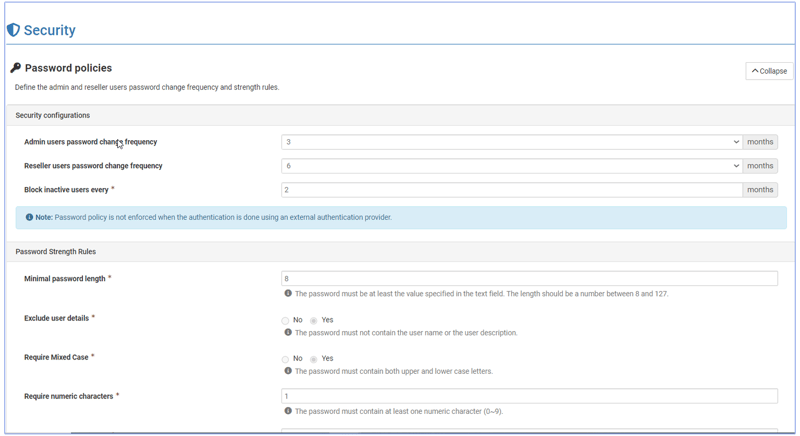Click info icon under Minimal password length

(x=288, y=294)
